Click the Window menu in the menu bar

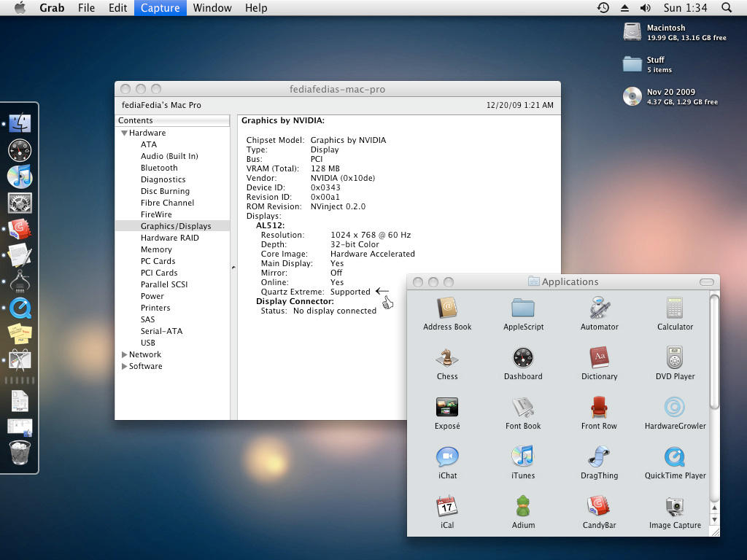pyautogui.click(x=212, y=8)
